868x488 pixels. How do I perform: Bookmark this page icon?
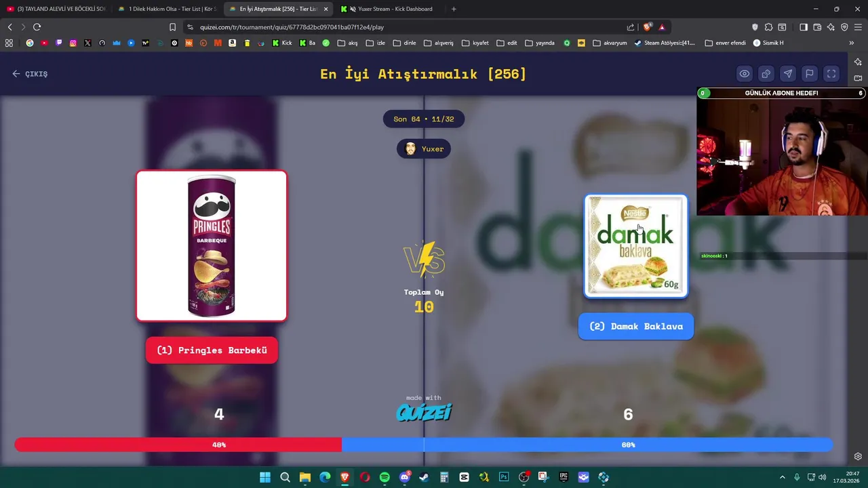pyautogui.click(x=172, y=27)
